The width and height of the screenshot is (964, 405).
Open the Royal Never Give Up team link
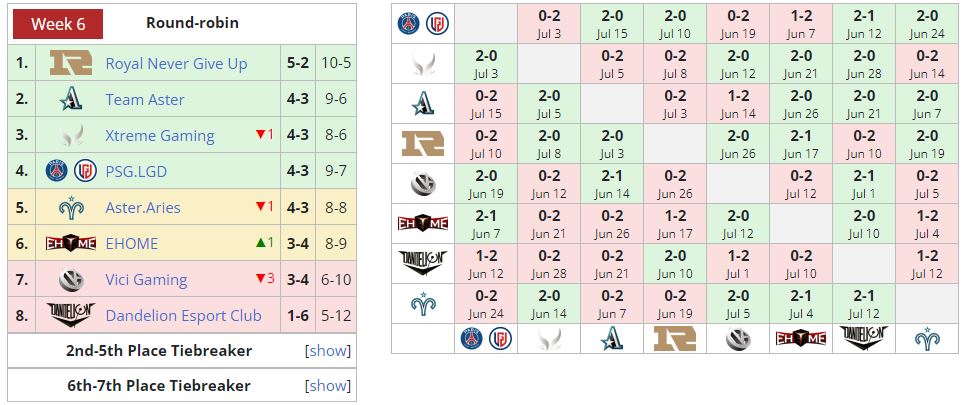[176, 64]
